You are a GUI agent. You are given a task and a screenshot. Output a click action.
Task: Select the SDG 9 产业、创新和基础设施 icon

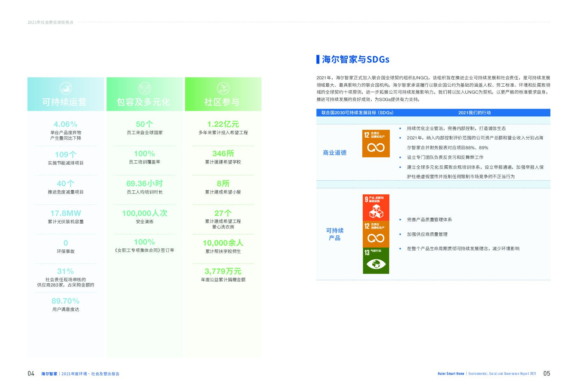tap(376, 208)
